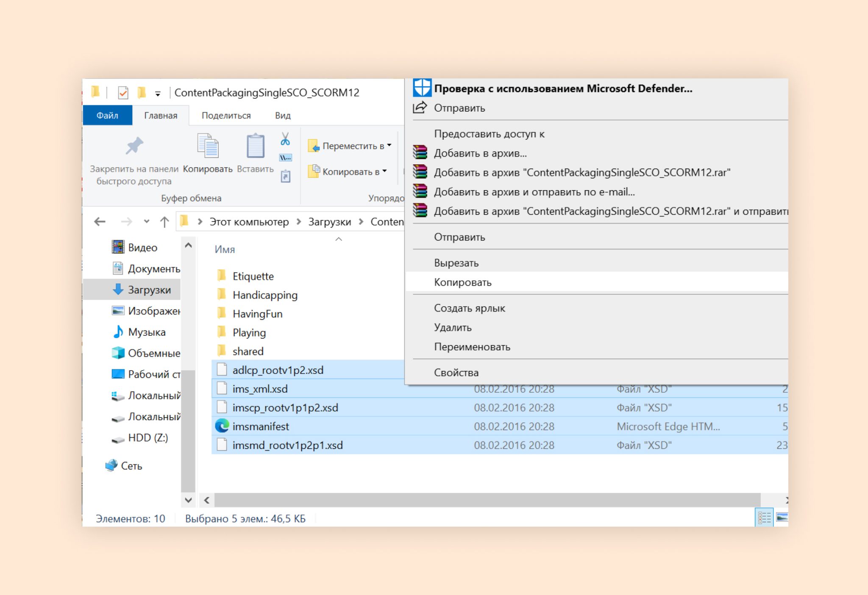This screenshot has height=595, width=868.
Task: Expand recent locations chevron in navigation
Action: point(147,221)
